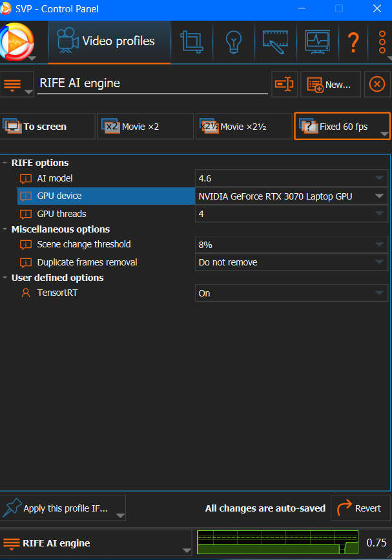This screenshot has width=392, height=560.
Task: Click the rename profile icon
Action: tap(284, 84)
